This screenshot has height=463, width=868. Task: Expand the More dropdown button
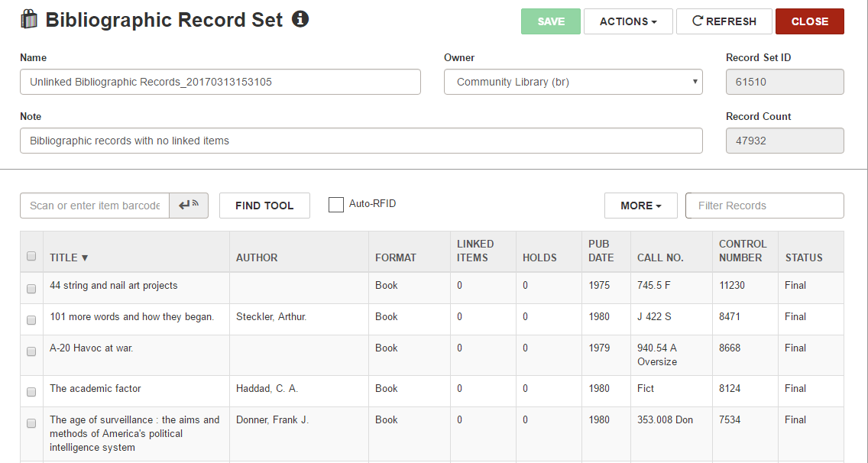pos(640,206)
